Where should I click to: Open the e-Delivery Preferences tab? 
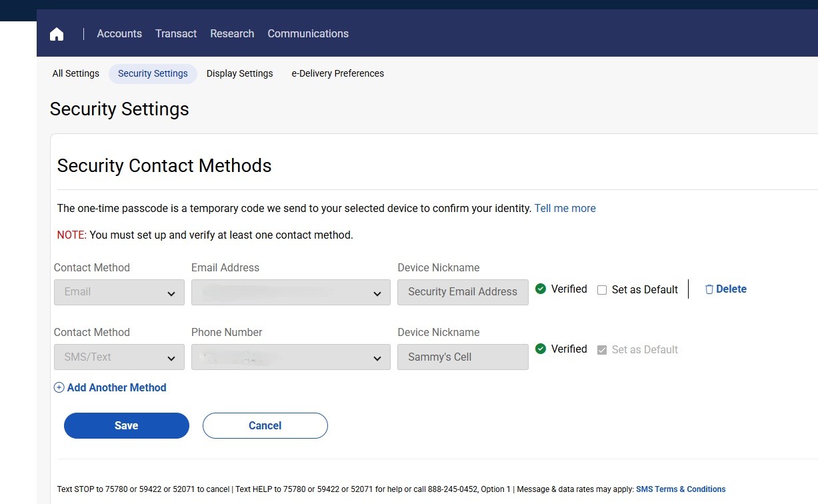tap(337, 73)
